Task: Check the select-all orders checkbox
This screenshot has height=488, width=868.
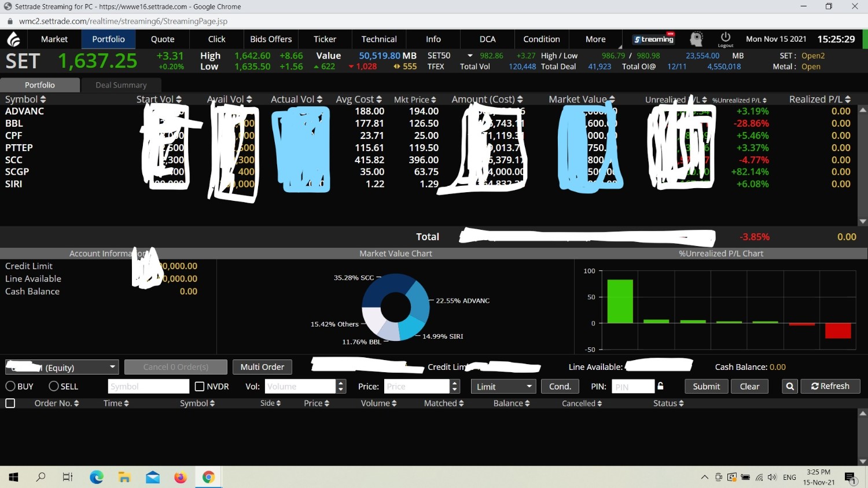Action: click(x=10, y=403)
